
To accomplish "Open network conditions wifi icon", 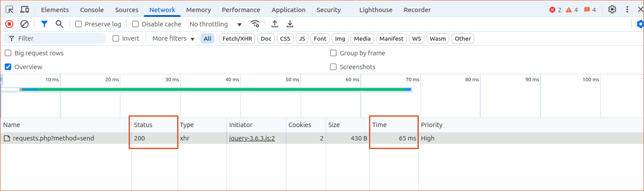I will click(x=256, y=24).
